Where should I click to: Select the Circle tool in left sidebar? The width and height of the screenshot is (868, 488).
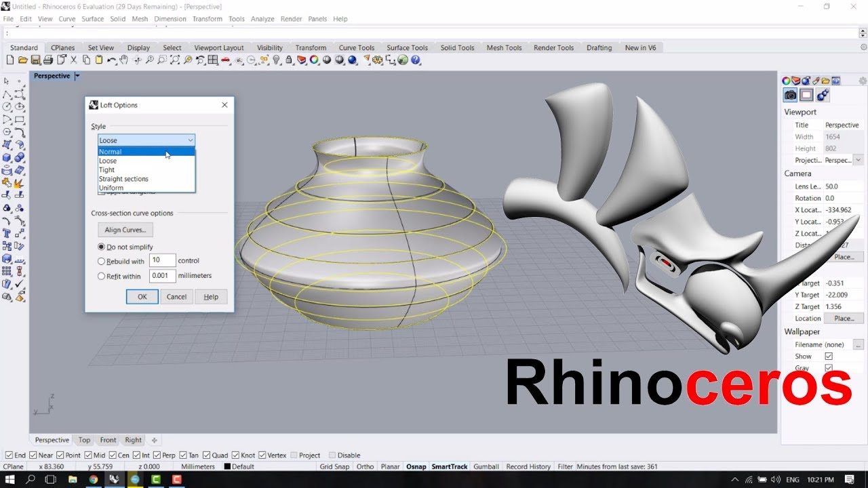click(7, 106)
